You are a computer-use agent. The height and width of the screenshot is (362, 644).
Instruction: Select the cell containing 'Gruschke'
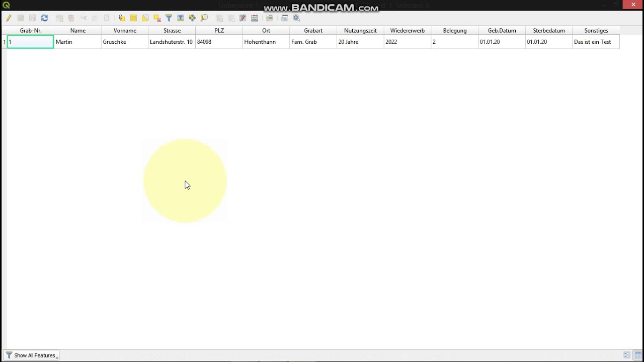point(125,42)
